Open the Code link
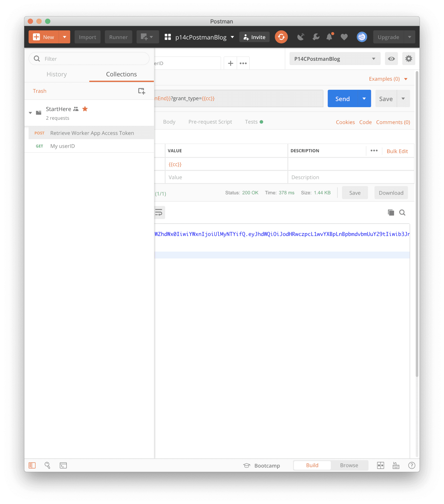Image resolution: width=444 pixels, height=504 pixels. [365, 122]
